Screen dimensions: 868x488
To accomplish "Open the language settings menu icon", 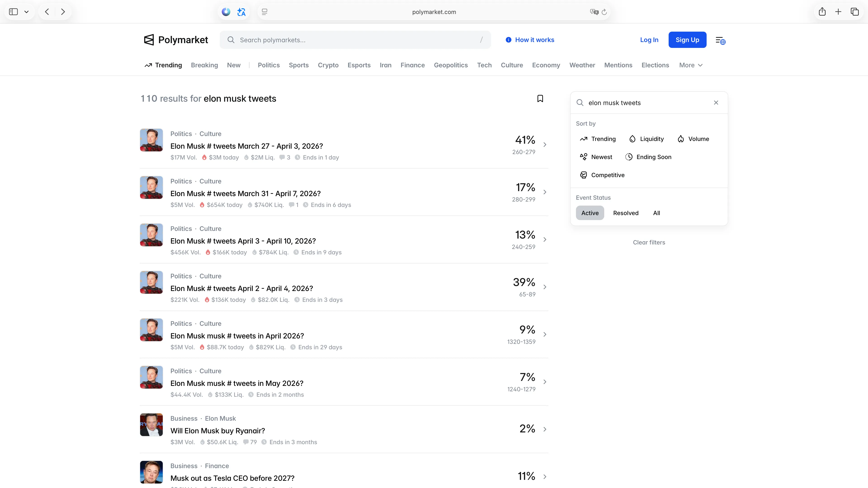I will coord(720,40).
